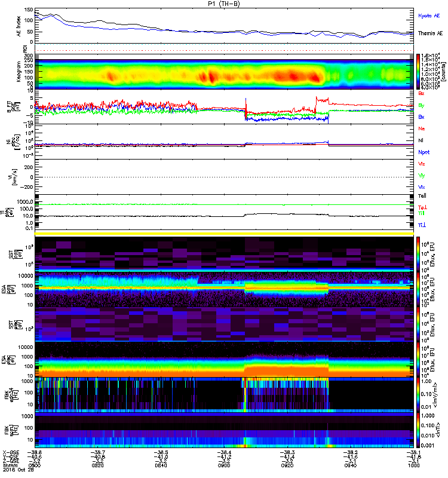448x478 pixels.
Task: Select the Themis AE legend label
Action: pos(430,33)
